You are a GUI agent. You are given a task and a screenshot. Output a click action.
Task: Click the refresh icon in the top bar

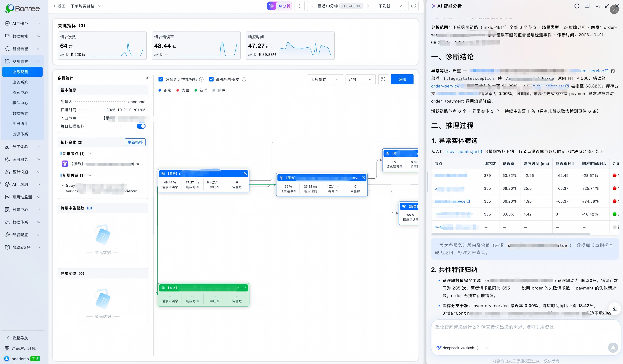[x=413, y=6]
